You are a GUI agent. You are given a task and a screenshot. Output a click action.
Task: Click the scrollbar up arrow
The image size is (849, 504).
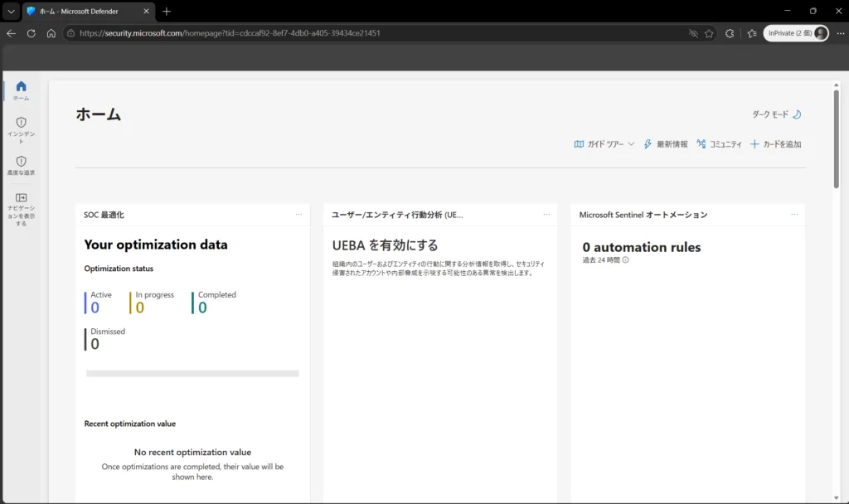point(836,85)
